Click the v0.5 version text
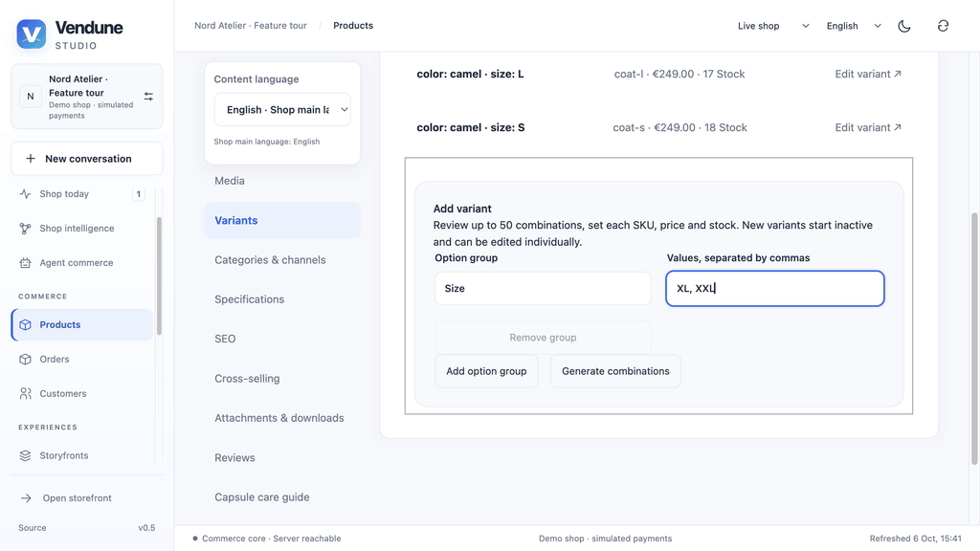 point(146,528)
